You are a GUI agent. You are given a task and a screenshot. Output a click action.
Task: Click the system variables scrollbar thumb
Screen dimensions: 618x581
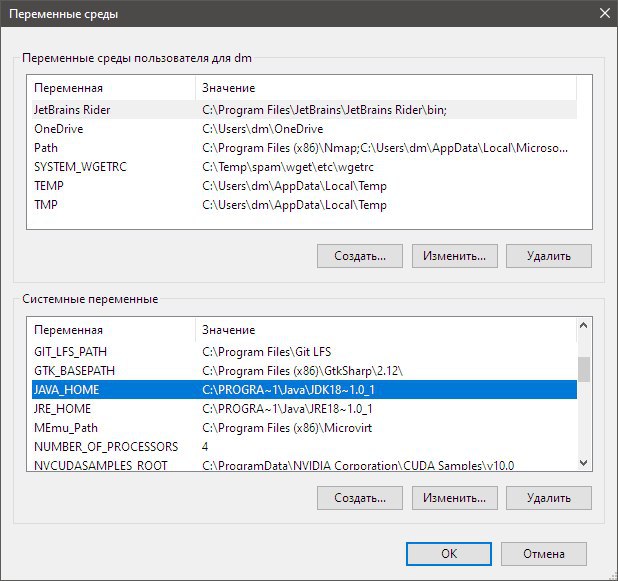point(584,369)
